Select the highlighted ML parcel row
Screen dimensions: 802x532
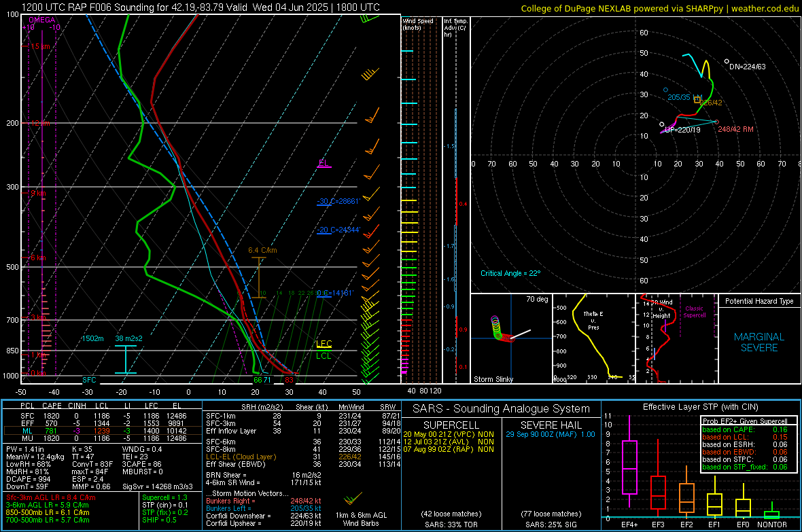[x=103, y=431]
